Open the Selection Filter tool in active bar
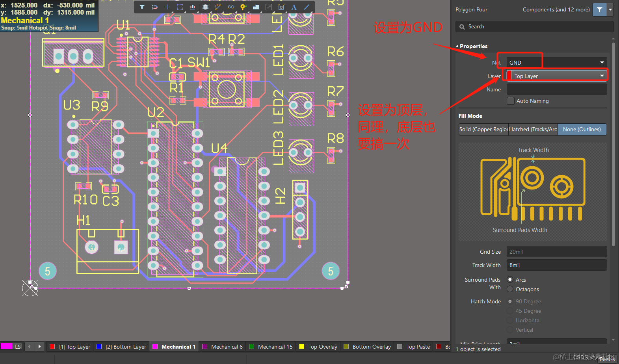 click(142, 7)
